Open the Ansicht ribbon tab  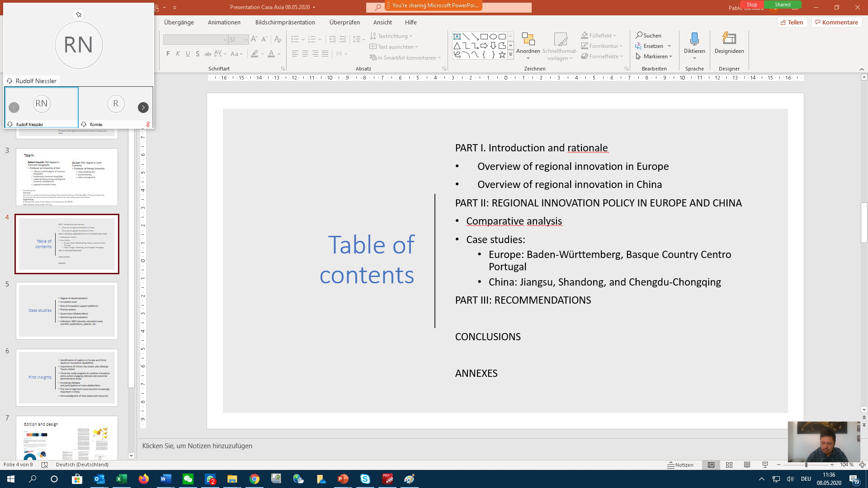click(x=382, y=22)
